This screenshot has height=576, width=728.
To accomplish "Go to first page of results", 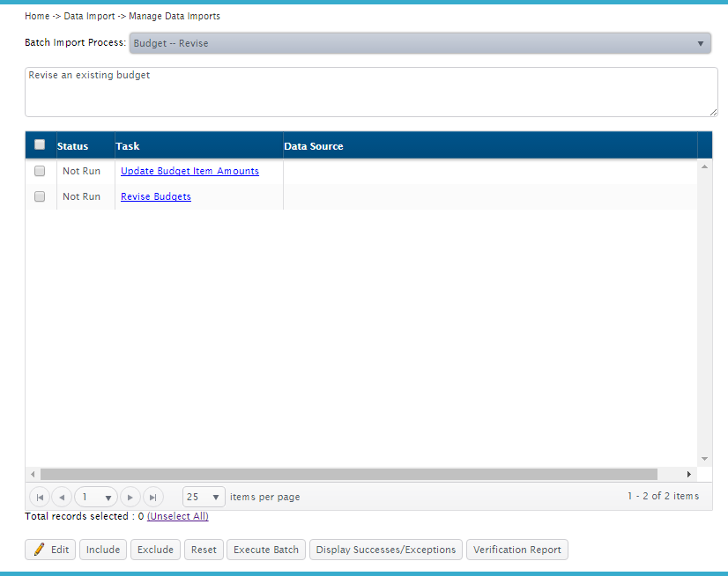I will [40, 497].
